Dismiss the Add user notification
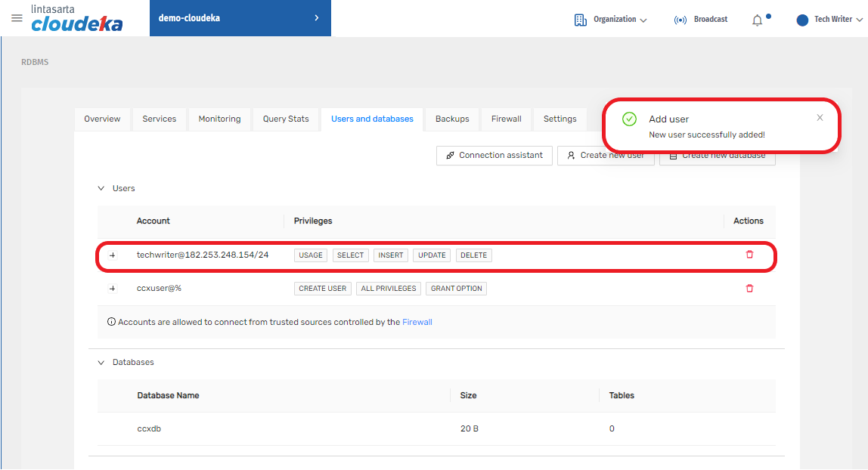 (820, 118)
